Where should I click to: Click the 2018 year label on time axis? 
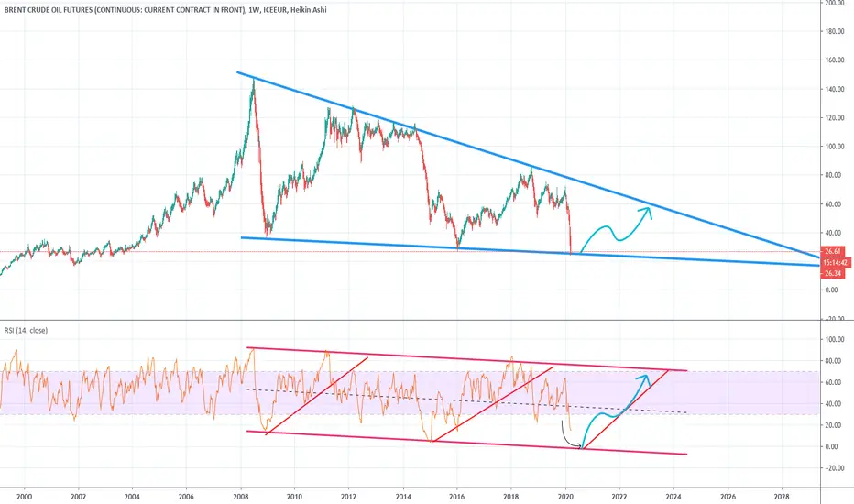tap(511, 497)
